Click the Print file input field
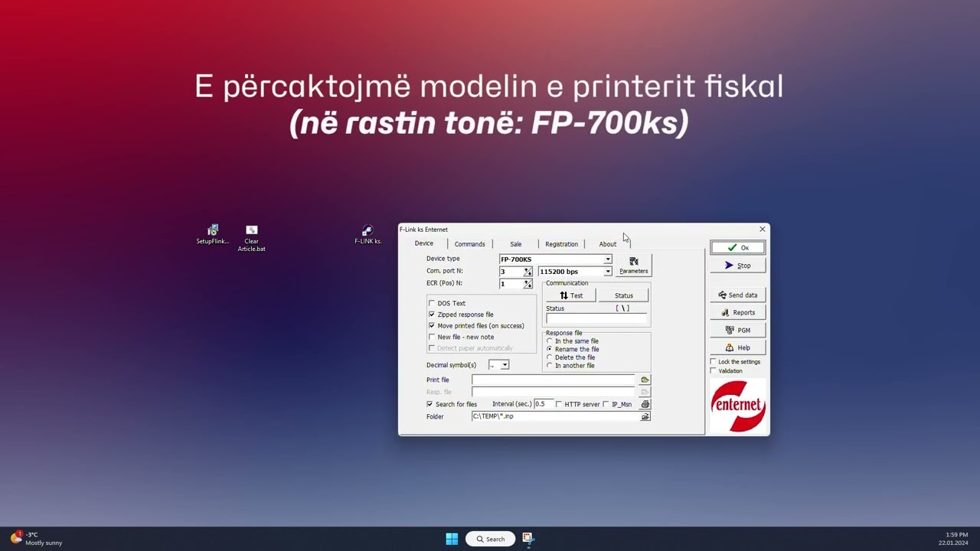The width and height of the screenshot is (980, 551). [553, 380]
